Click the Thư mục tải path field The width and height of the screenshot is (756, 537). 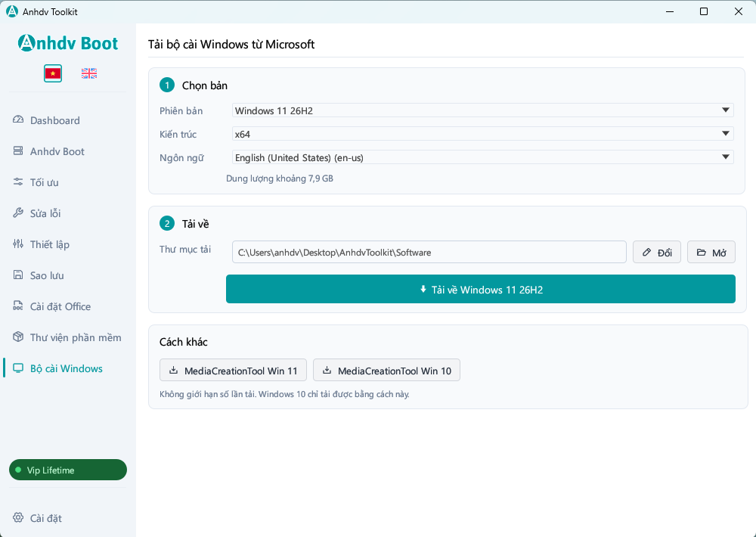point(429,252)
